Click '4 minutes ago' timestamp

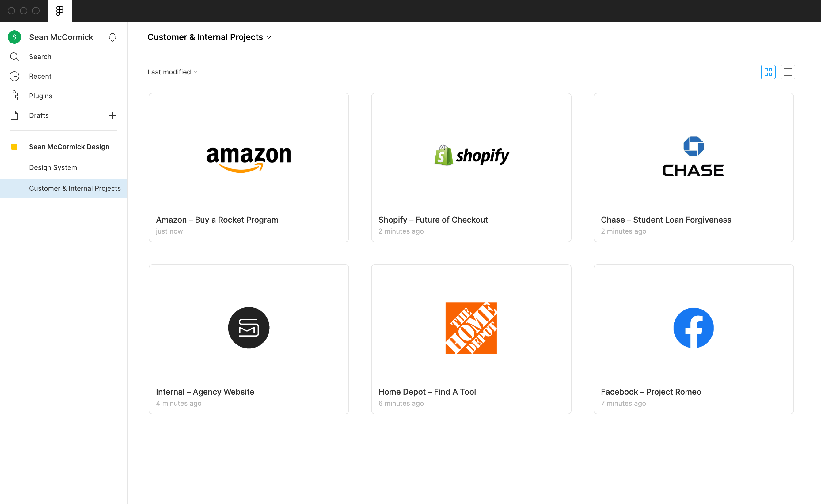click(178, 403)
